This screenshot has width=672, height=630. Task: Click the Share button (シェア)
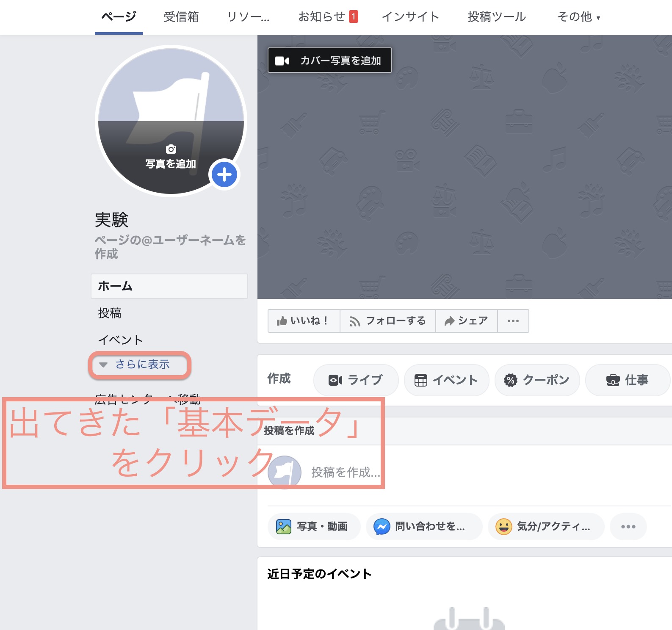tap(466, 321)
